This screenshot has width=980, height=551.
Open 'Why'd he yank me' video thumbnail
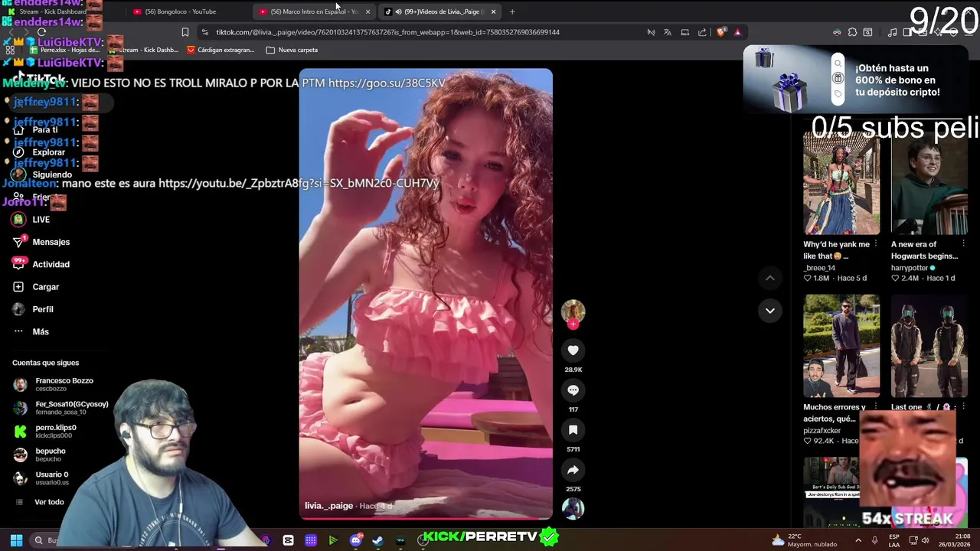point(841,182)
